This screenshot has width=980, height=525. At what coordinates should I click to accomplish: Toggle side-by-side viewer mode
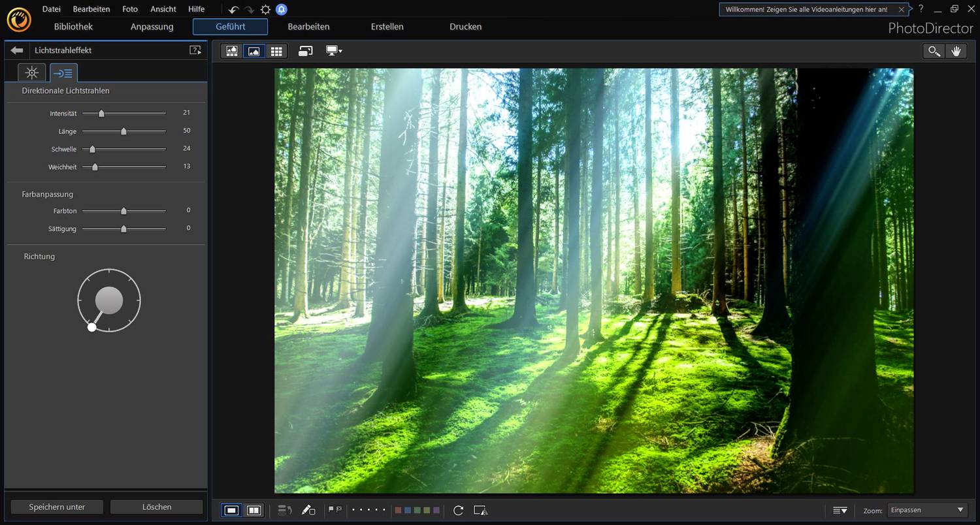click(x=253, y=510)
